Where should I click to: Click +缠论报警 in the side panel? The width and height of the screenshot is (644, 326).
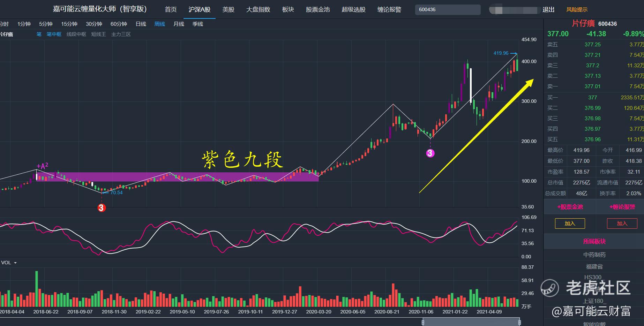click(x=622, y=207)
